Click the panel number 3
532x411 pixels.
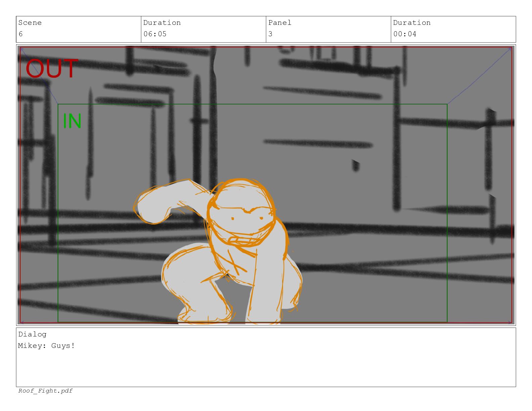tap(270, 34)
